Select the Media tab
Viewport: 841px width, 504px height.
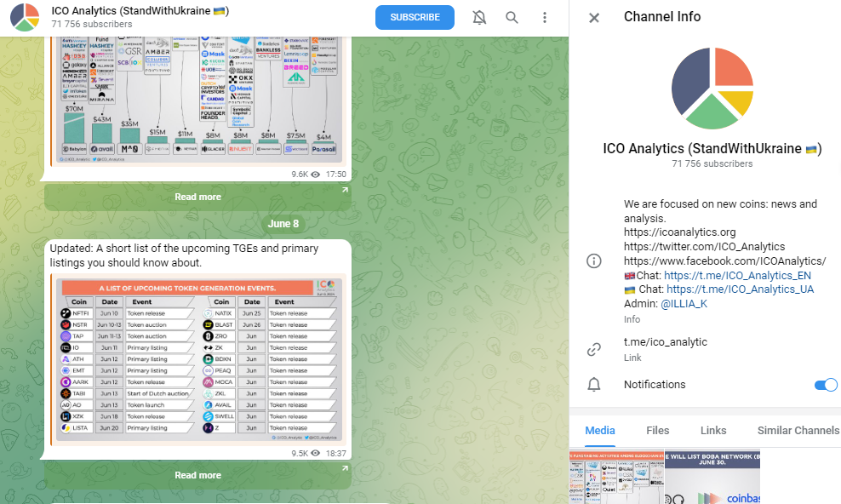click(x=599, y=431)
